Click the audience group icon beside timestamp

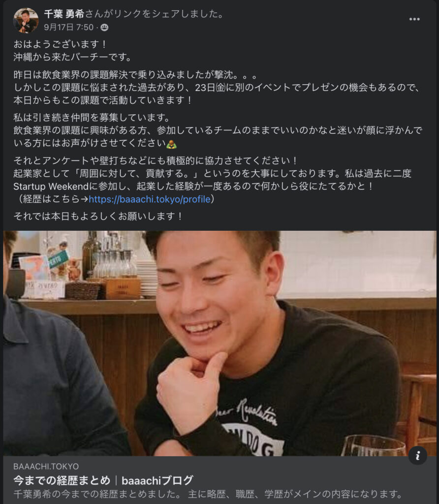104,28
